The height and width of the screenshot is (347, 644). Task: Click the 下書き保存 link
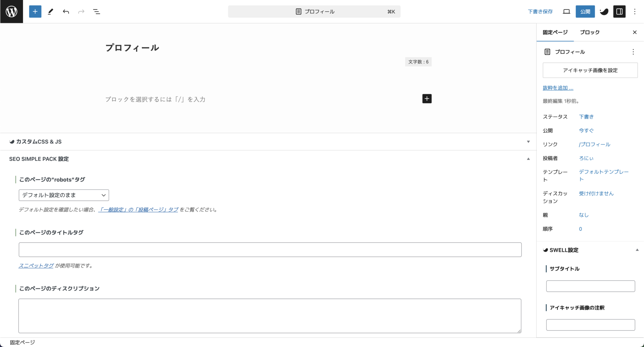[x=540, y=12]
